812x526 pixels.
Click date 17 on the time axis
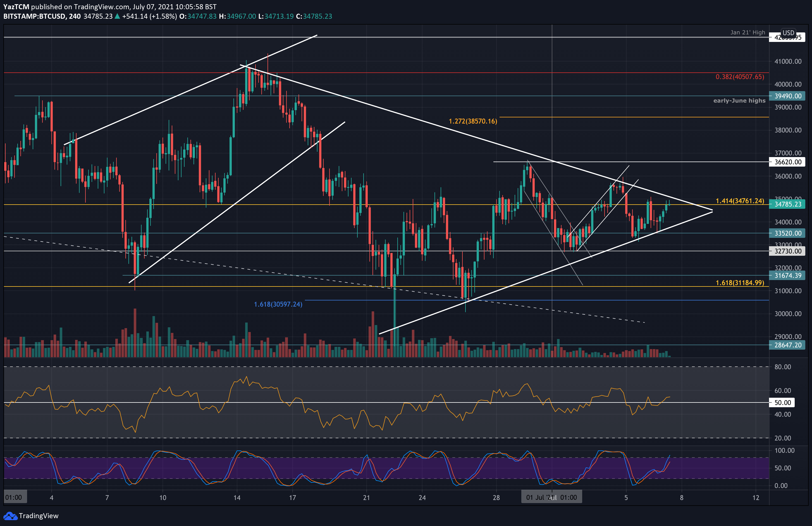(292, 498)
